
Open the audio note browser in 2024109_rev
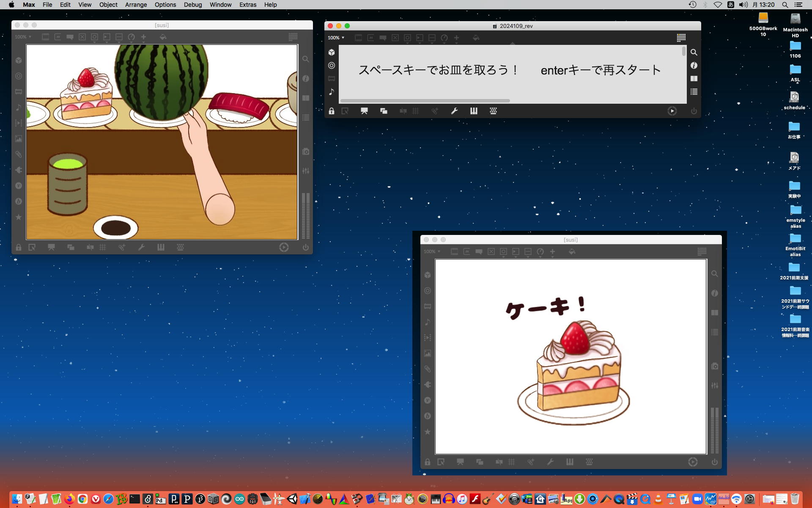click(x=332, y=92)
